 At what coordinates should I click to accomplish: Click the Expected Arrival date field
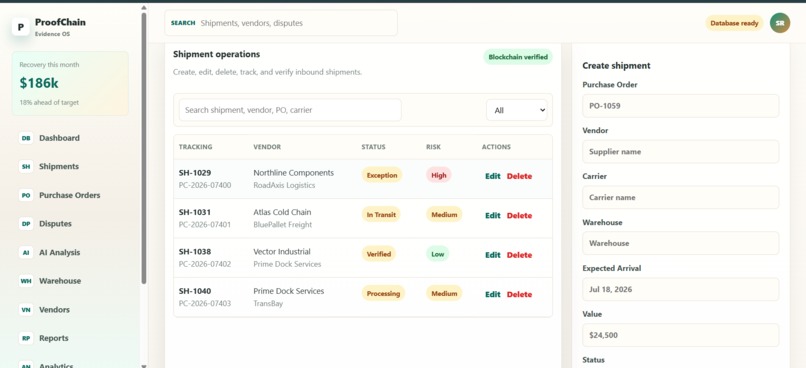[681, 289]
